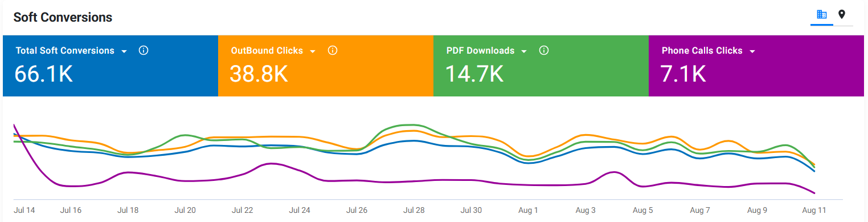
Task: Click the Jul 30 axis label
Action: click(471, 210)
